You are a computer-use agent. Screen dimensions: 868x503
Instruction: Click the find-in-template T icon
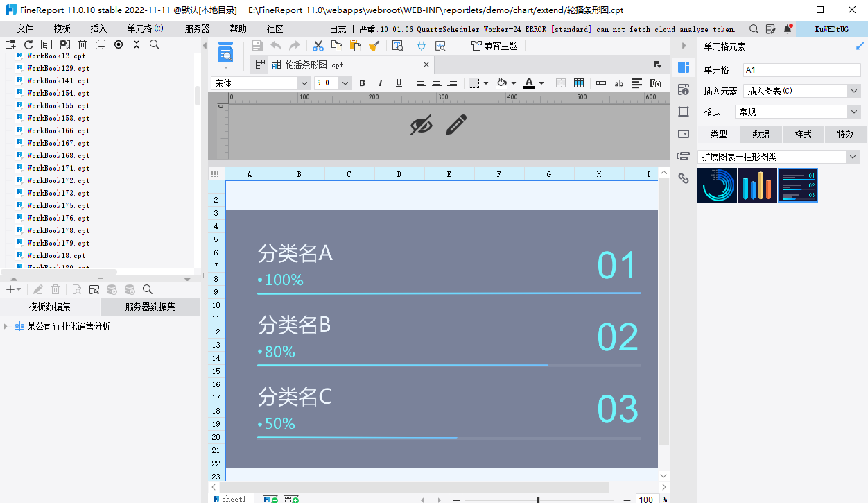[x=397, y=46]
